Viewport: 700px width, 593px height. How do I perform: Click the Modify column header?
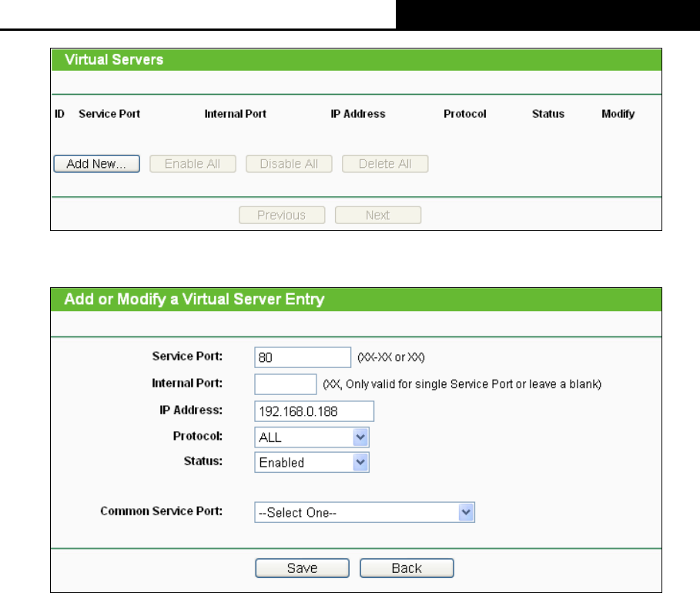pos(618,114)
